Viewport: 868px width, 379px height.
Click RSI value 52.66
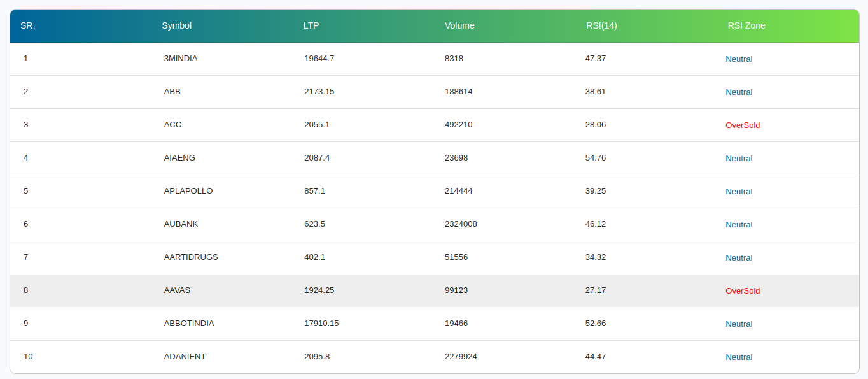point(596,324)
